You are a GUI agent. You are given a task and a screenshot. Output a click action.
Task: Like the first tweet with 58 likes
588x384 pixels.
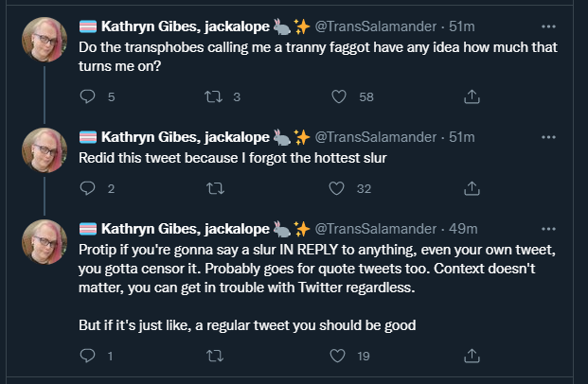pos(339,96)
